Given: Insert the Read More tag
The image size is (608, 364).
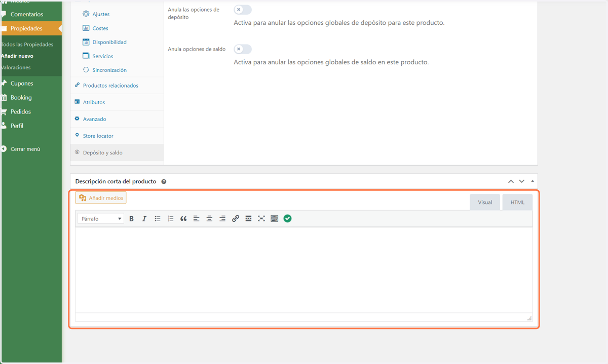Looking at the screenshot, I should pos(248,219).
